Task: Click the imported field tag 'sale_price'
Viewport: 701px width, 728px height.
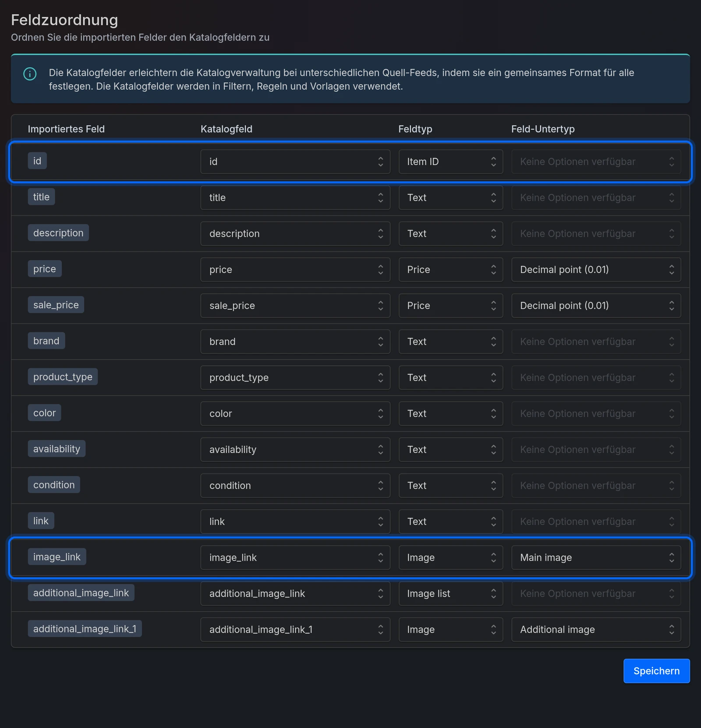Action: pyautogui.click(x=56, y=305)
